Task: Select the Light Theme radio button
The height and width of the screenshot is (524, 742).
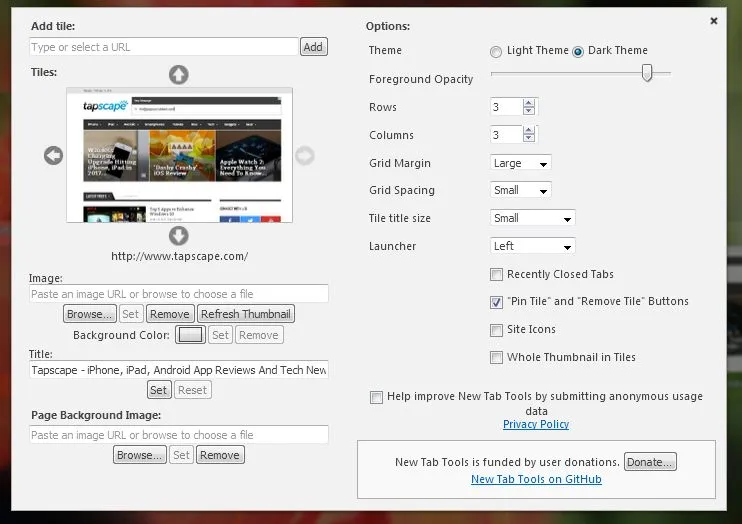Action: (x=497, y=52)
